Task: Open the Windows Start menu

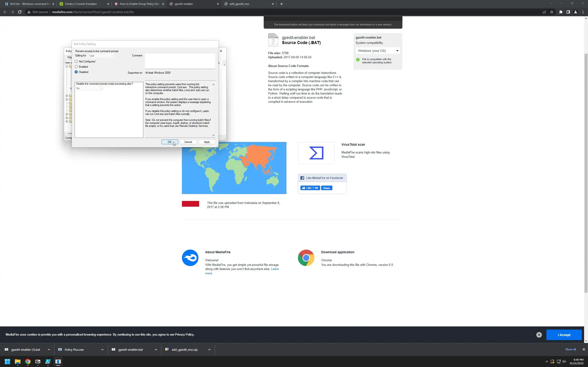Action: [x=7, y=361]
